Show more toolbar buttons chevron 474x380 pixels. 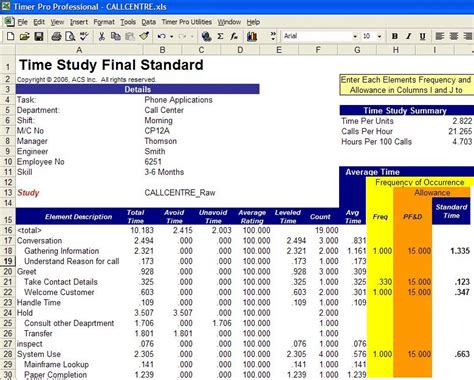pos(273,36)
